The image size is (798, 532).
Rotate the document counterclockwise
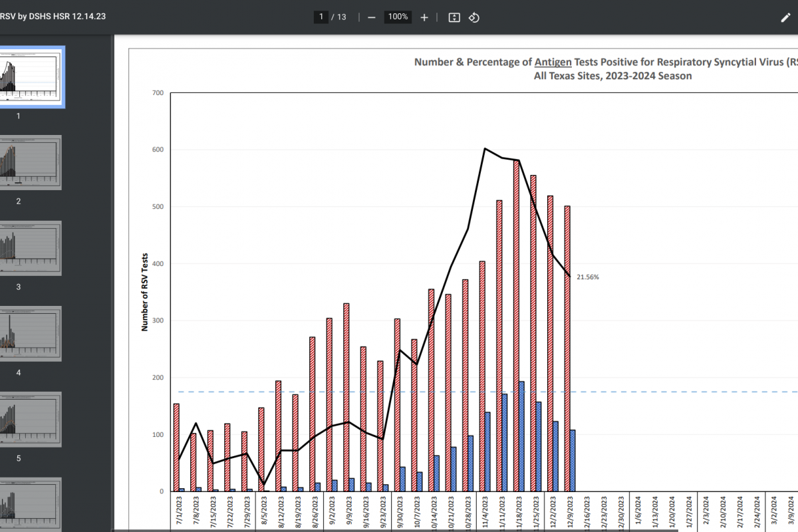[x=474, y=17]
